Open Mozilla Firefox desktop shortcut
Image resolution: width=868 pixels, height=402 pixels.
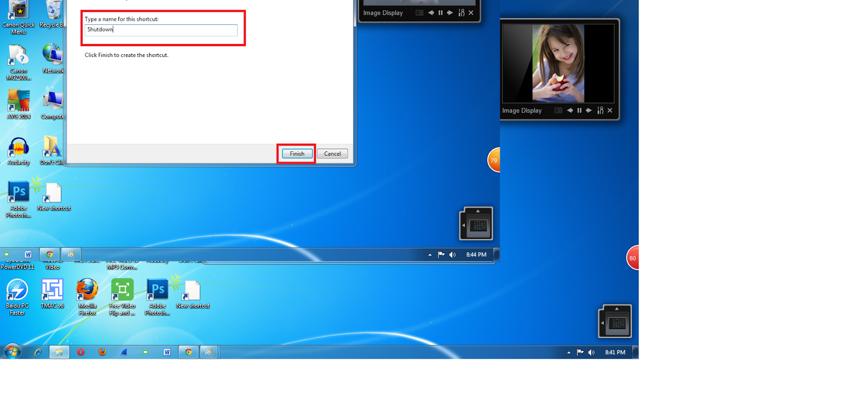(87, 297)
